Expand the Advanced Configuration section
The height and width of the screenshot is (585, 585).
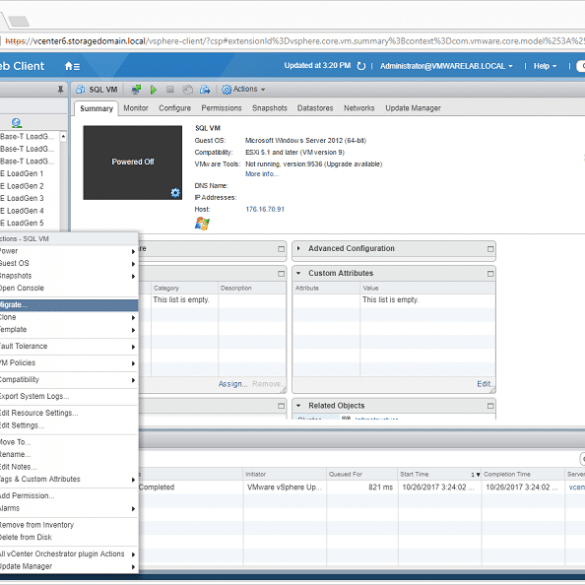tap(298, 248)
